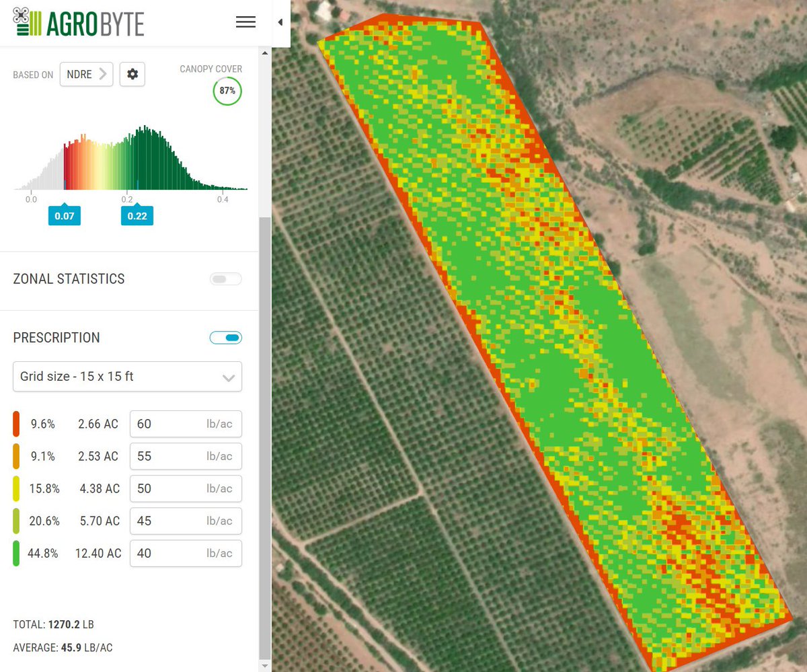This screenshot has width=807, height=672.
Task: Click the 'BASED ON' label
Action: 33,75
